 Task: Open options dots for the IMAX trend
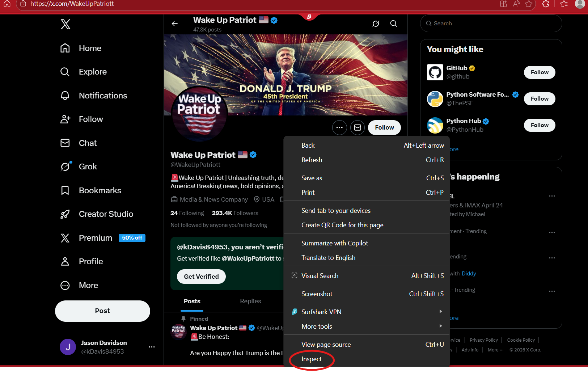tap(552, 196)
